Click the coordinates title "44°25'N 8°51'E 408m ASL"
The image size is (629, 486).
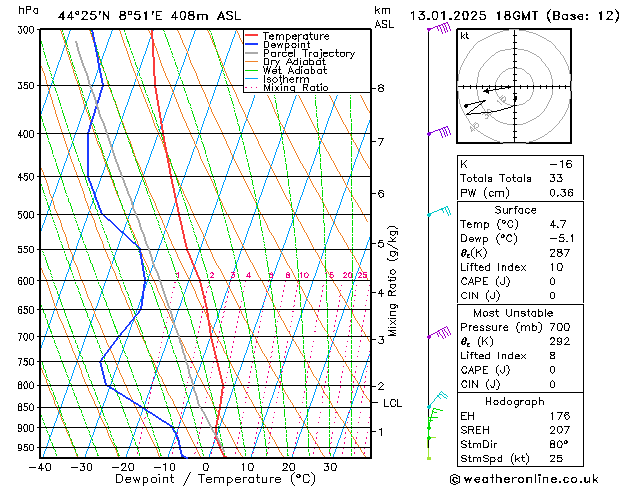[149, 16]
